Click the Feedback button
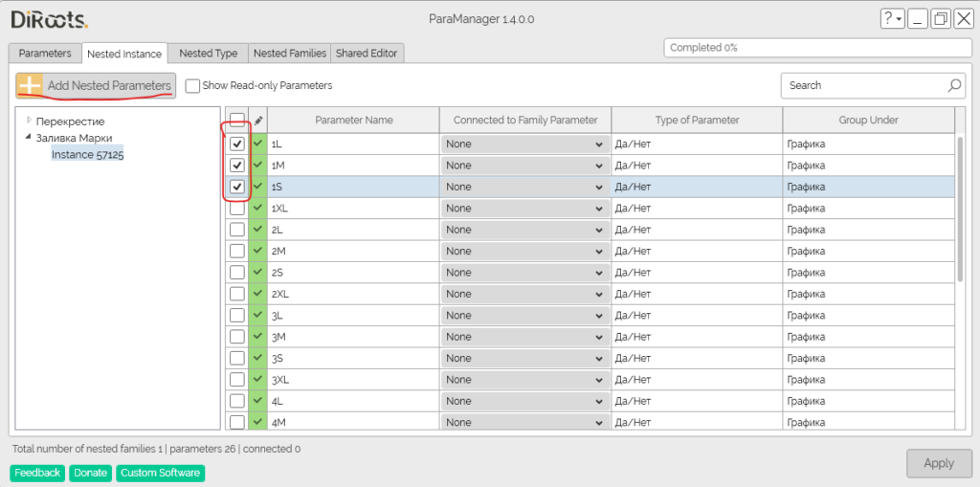980x487 pixels. [37, 473]
